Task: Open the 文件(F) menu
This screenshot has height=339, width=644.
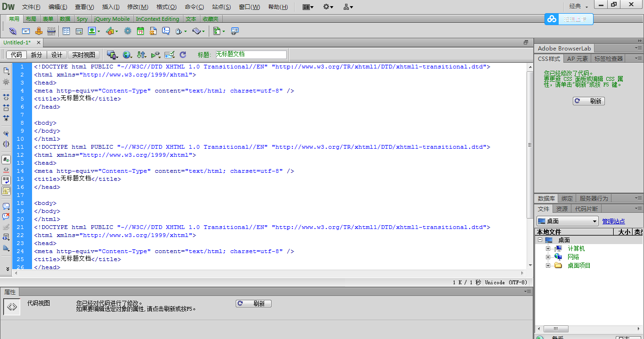Action: pos(31,7)
